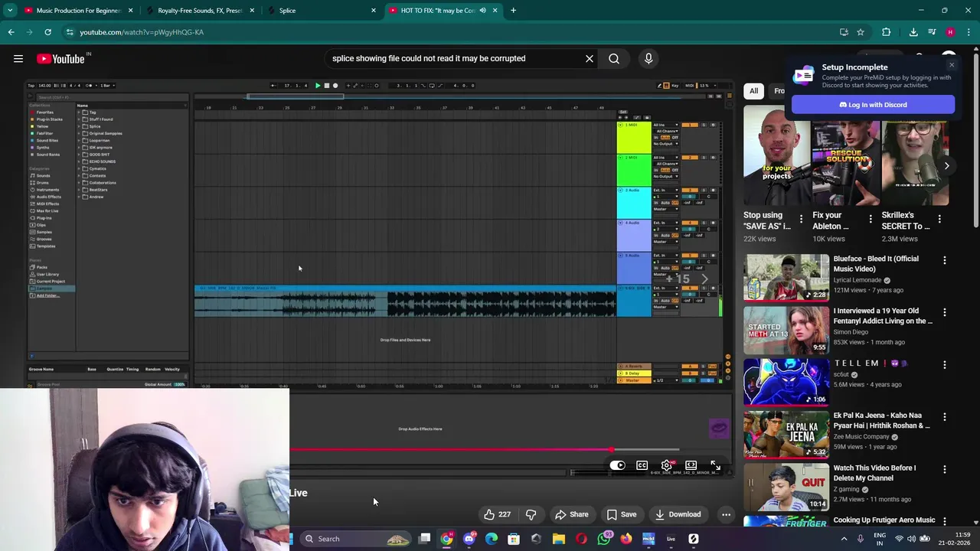
Task: Click the browser address bar URL
Action: point(142,32)
